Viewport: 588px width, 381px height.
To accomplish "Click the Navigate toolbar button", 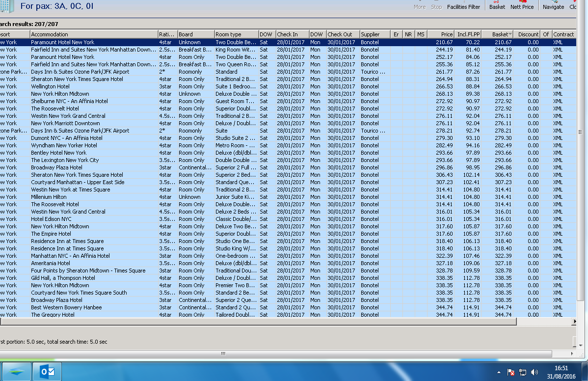I will pos(553,5).
